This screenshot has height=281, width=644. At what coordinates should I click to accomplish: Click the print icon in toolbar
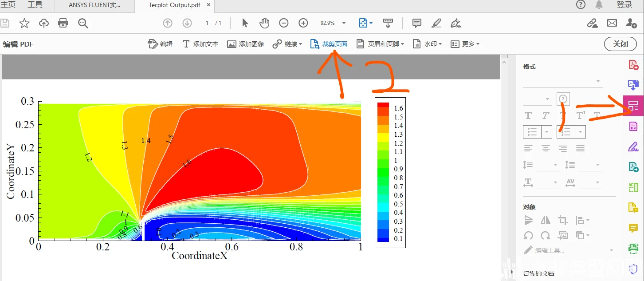point(63,23)
